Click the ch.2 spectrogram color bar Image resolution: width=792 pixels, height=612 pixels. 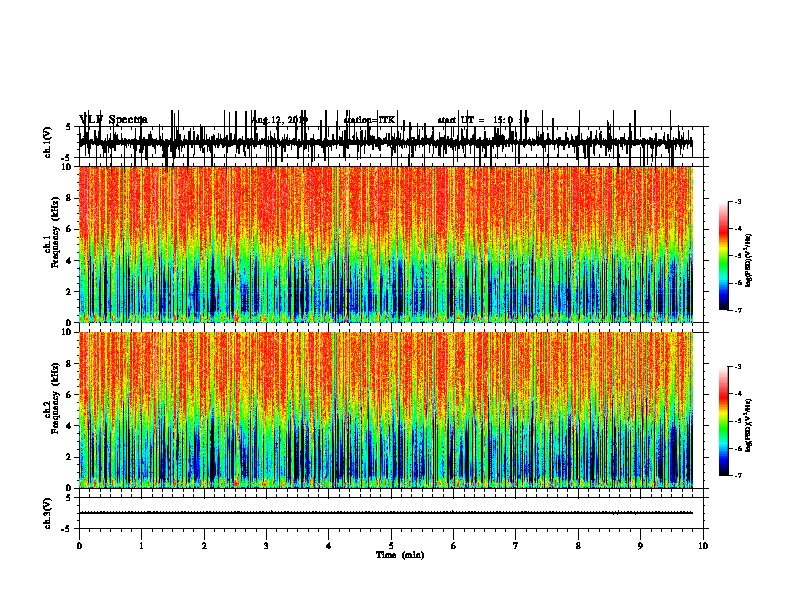724,421
